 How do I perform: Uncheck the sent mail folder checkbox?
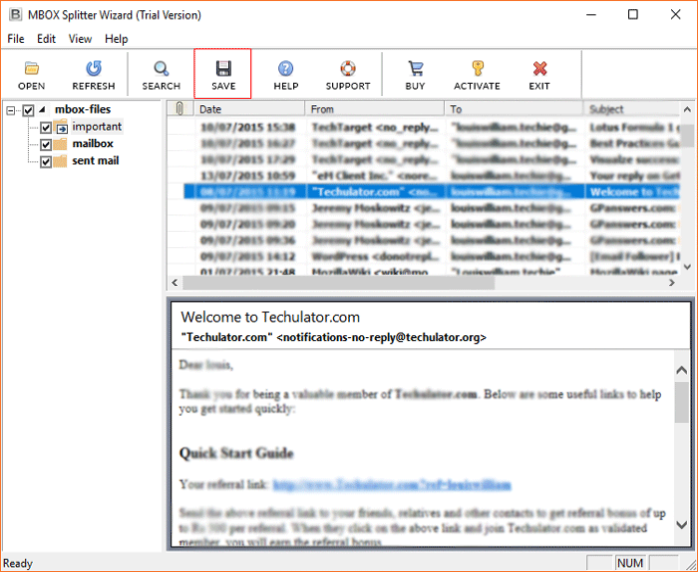click(x=46, y=162)
